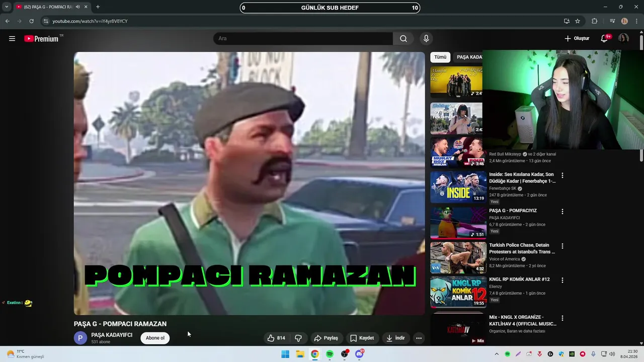Open options for PAŞA G - POMPACIYIZ video
The width and height of the screenshot is (644, 362).
tap(562, 212)
